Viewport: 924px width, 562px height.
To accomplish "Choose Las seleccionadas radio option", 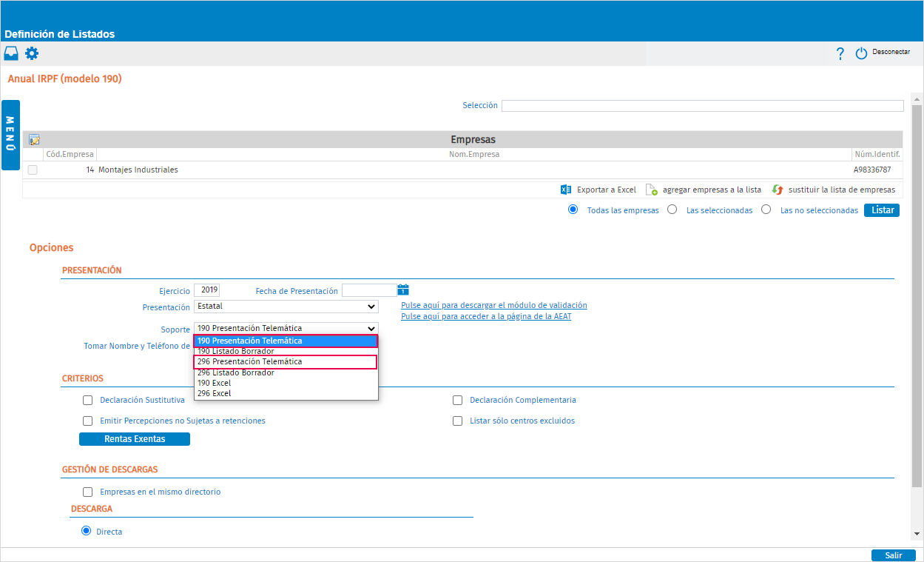I will tap(672, 210).
